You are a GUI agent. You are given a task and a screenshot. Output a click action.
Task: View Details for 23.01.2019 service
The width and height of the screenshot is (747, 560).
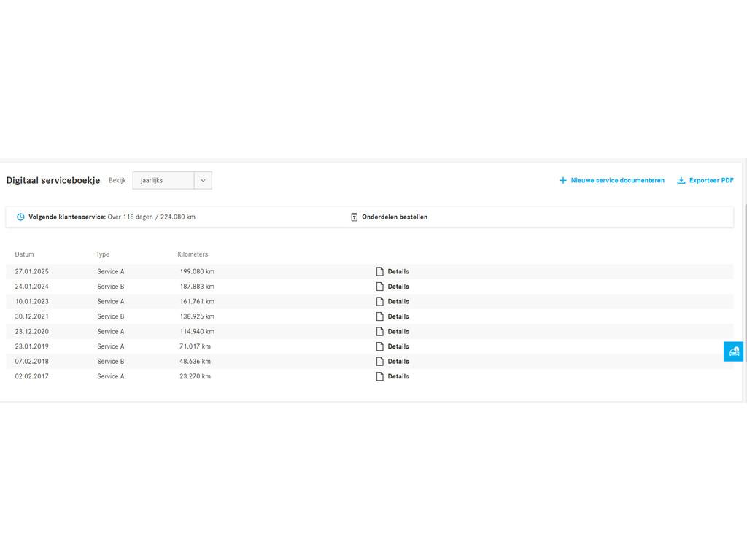(x=398, y=346)
